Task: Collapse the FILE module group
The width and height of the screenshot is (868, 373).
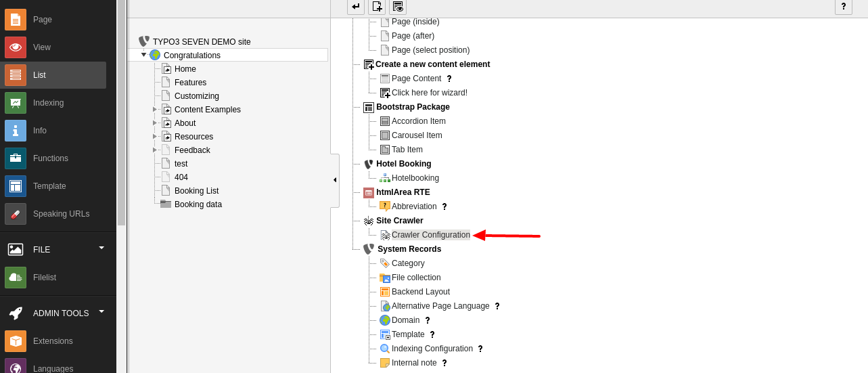Action: tap(101, 248)
